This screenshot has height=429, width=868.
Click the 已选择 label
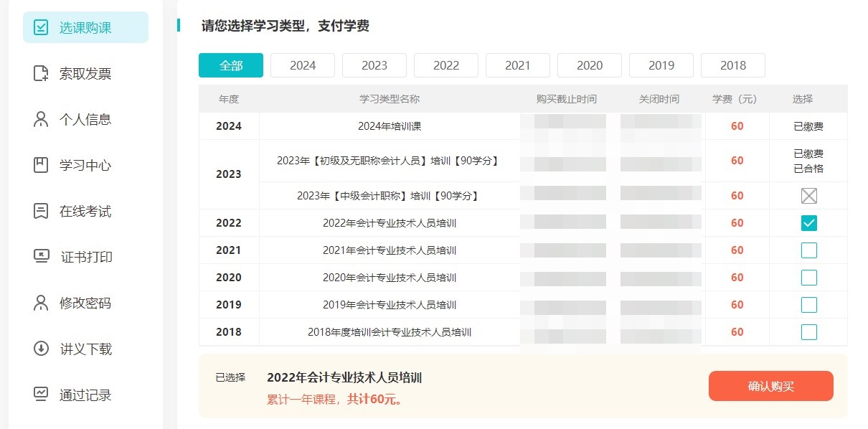click(x=230, y=377)
